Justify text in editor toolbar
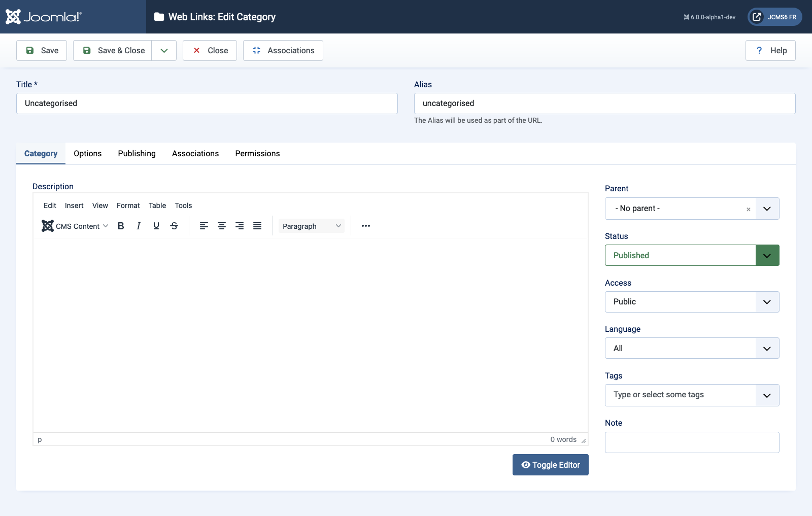This screenshot has width=812, height=516. (x=257, y=226)
